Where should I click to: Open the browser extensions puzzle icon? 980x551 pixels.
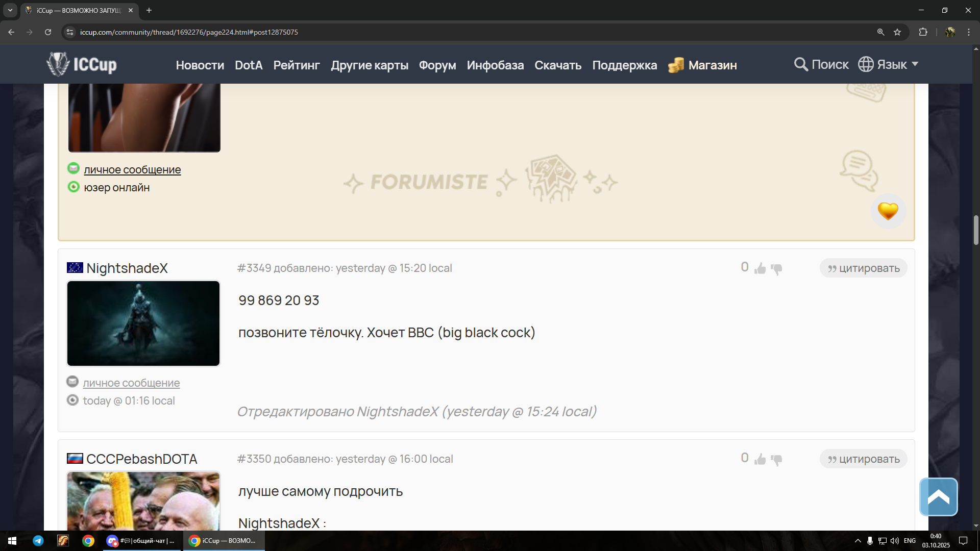click(923, 32)
